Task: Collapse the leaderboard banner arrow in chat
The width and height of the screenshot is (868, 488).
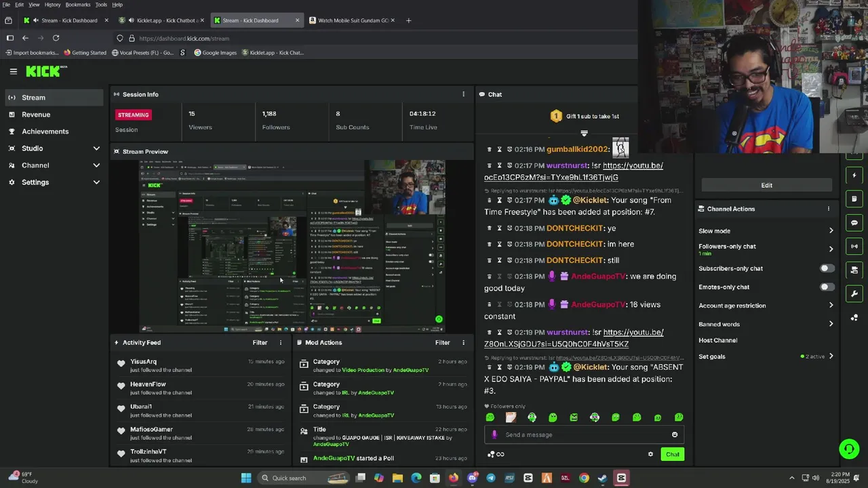Action: pyautogui.click(x=584, y=133)
